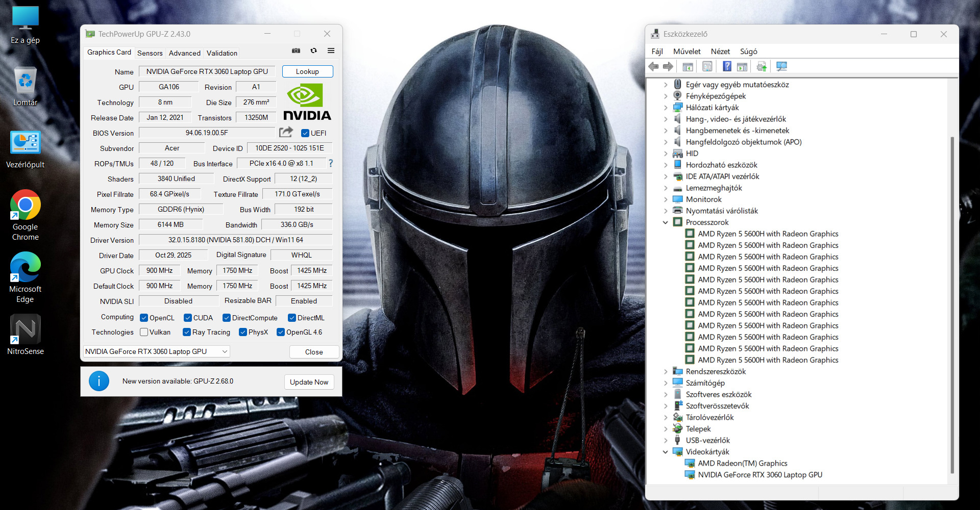Click the Device Manager vertical scrollbar
Image resolution: width=980 pixels, height=510 pixels.
(x=952, y=306)
